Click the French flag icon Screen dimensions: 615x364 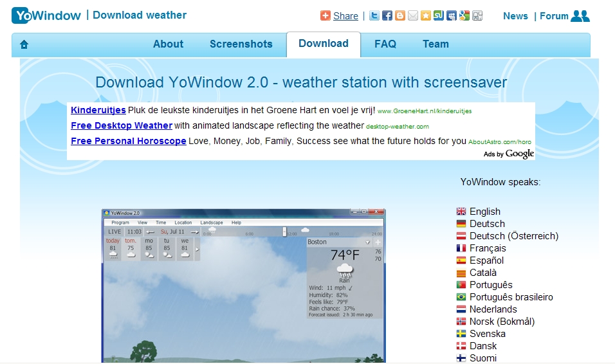(461, 248)
